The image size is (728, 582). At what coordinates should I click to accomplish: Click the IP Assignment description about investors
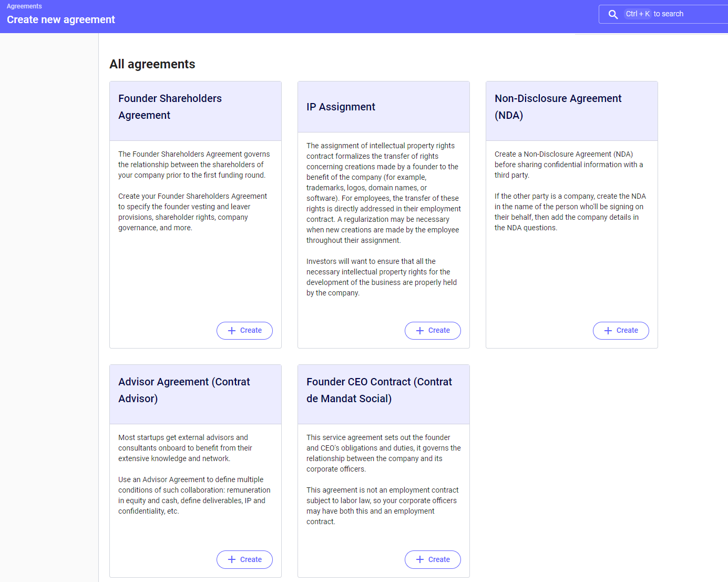(382, 277)
